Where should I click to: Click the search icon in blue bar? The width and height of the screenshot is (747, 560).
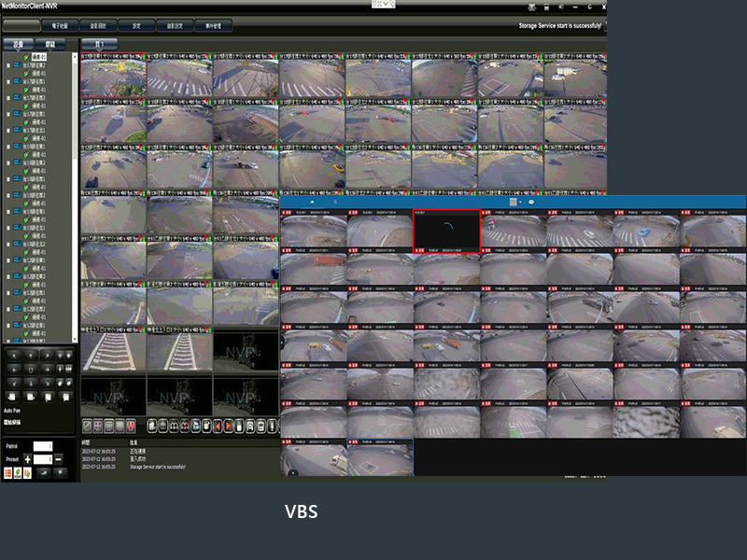click(335, 202)
